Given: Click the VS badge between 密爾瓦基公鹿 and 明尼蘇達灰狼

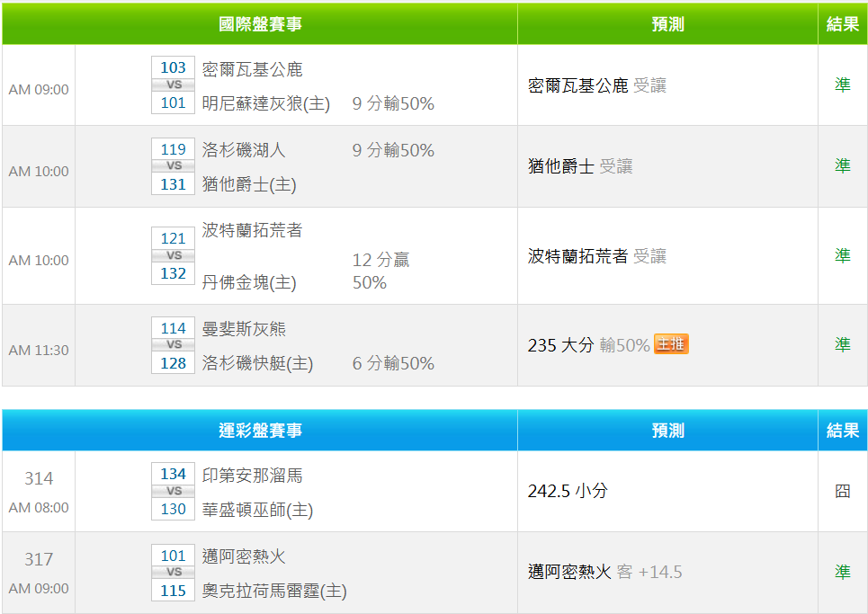Looking at the screenshot, I should click(x=174, y=85).
